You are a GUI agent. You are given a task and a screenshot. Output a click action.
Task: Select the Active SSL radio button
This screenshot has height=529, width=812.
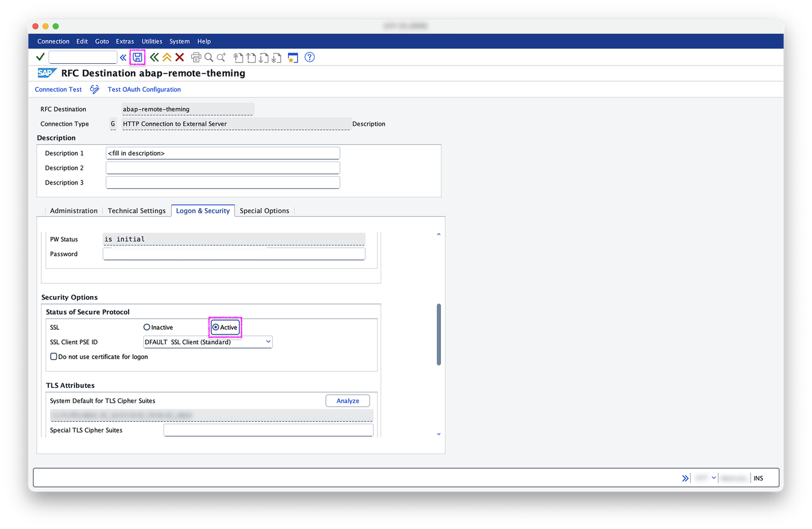coord(215,327)
